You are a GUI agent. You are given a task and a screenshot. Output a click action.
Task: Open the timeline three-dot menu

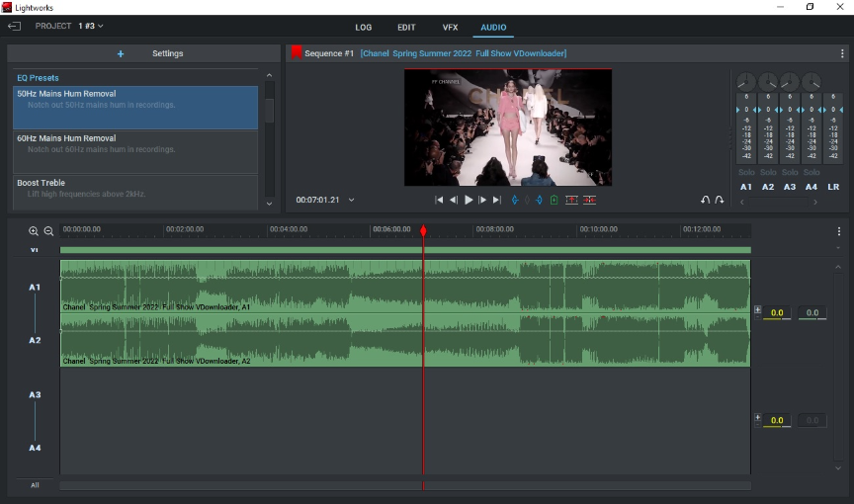point(839,231)
